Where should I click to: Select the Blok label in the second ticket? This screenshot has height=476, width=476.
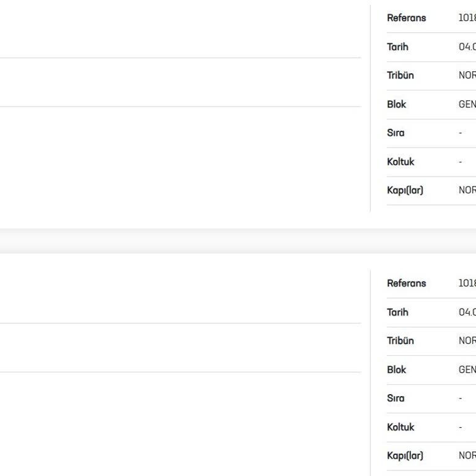pyautogui.click(x=396, y=369)
